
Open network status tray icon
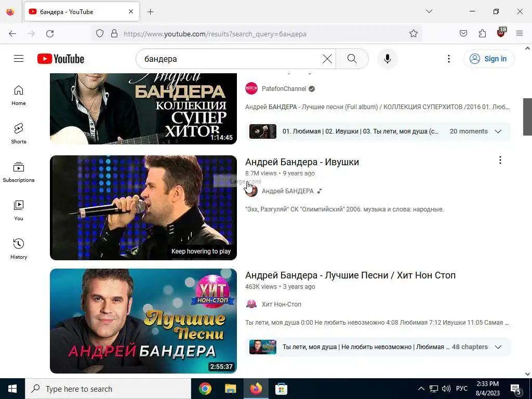pos(434,389)
